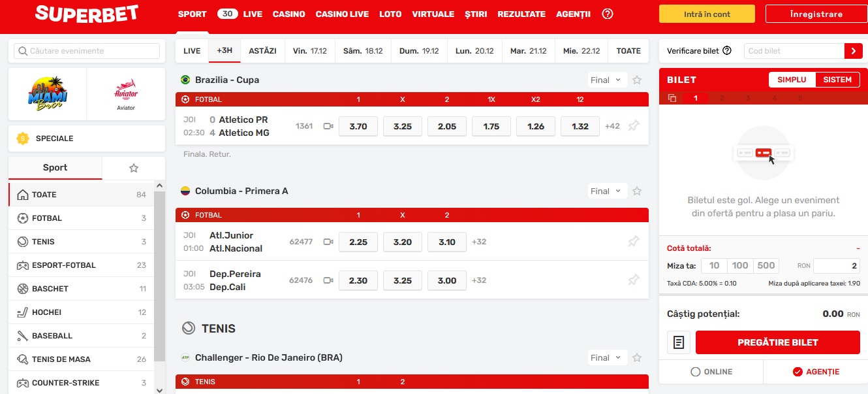Click the Miza ta stake amount field
Image resolution: width=868 pixels, height=394 pixels.
(837, 266)
